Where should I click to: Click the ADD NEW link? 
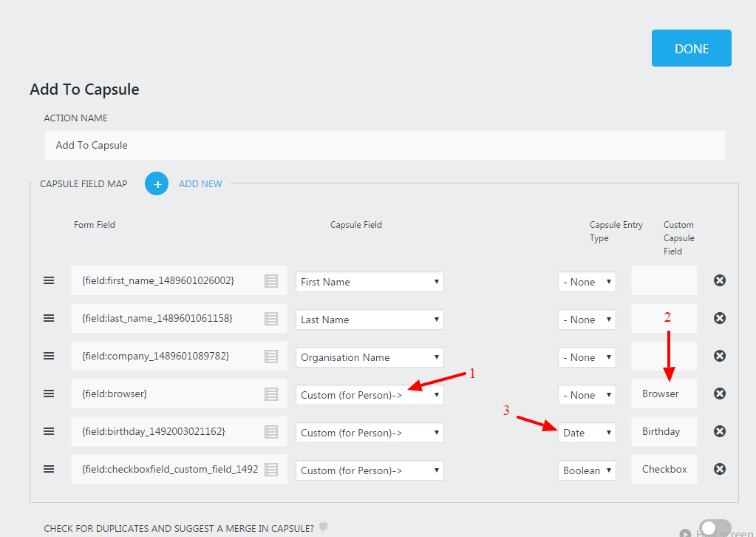tap(200, 183)
